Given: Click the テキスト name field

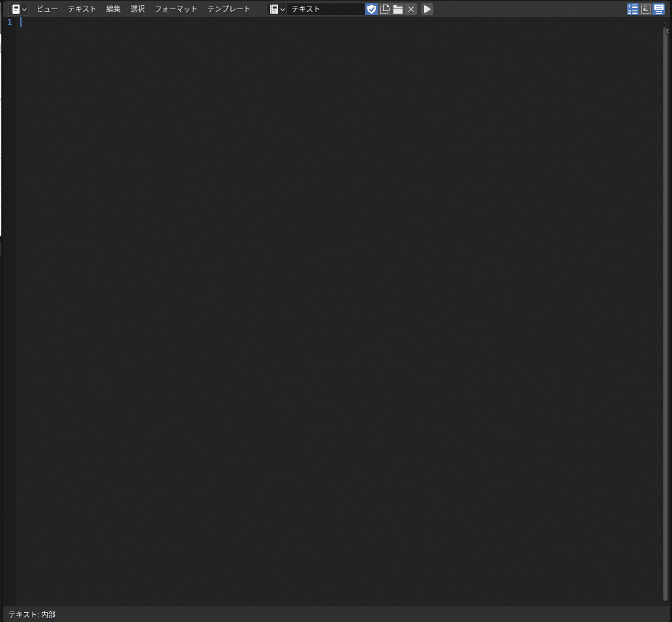Looking at the screenshot, I should pos(326,9).
